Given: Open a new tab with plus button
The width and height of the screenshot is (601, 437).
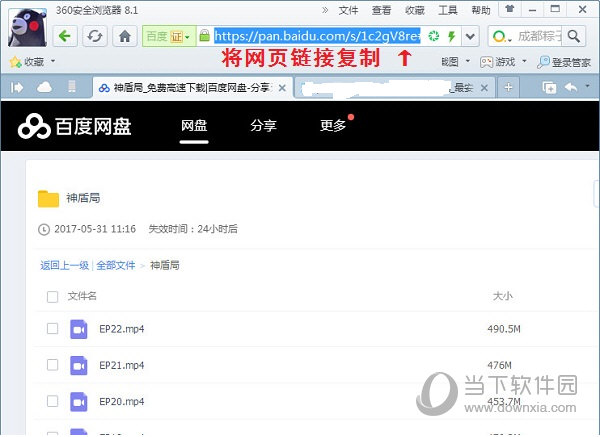Looking at the screenshot, I should (508, 87).
